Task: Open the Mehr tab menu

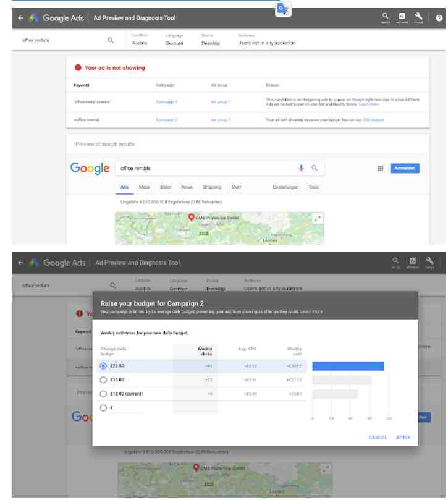Action: pos(236,187)
